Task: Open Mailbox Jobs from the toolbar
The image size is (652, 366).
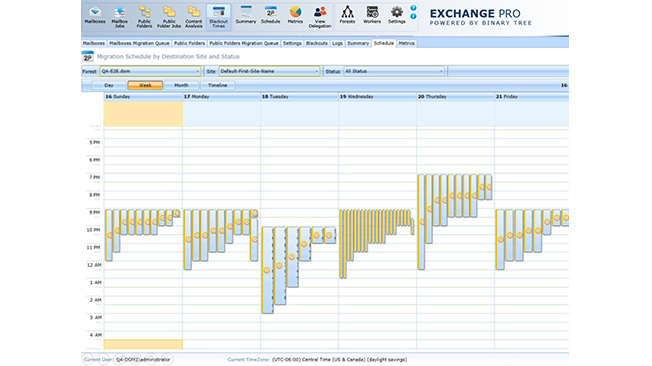Action: [119, 17]
